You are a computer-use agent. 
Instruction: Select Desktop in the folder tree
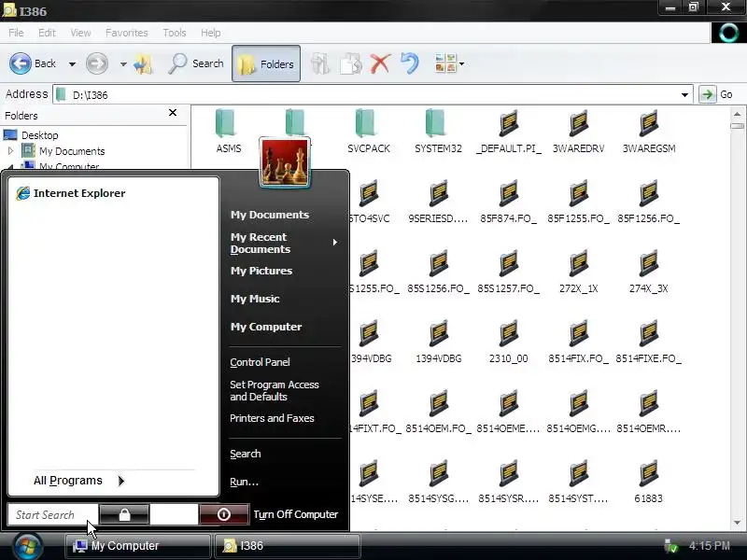39,135
